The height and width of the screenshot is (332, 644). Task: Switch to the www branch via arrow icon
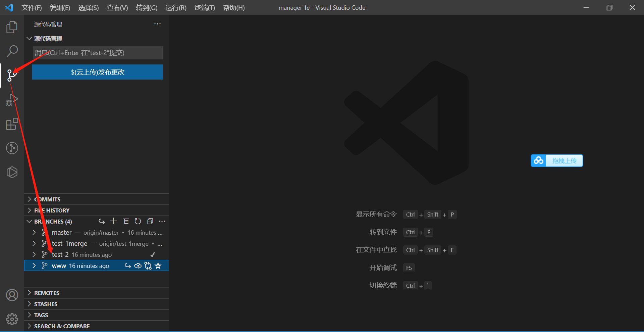point(128,266)
